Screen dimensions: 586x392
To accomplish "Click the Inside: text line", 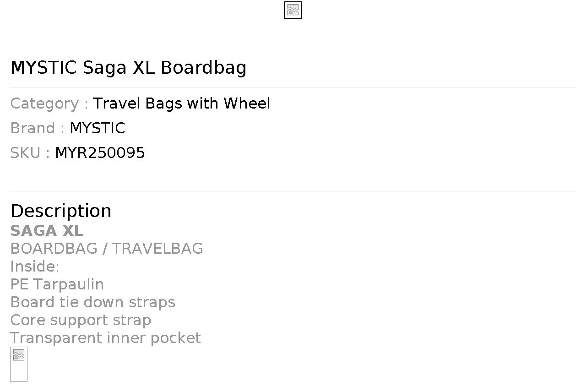I will (35, 266).
